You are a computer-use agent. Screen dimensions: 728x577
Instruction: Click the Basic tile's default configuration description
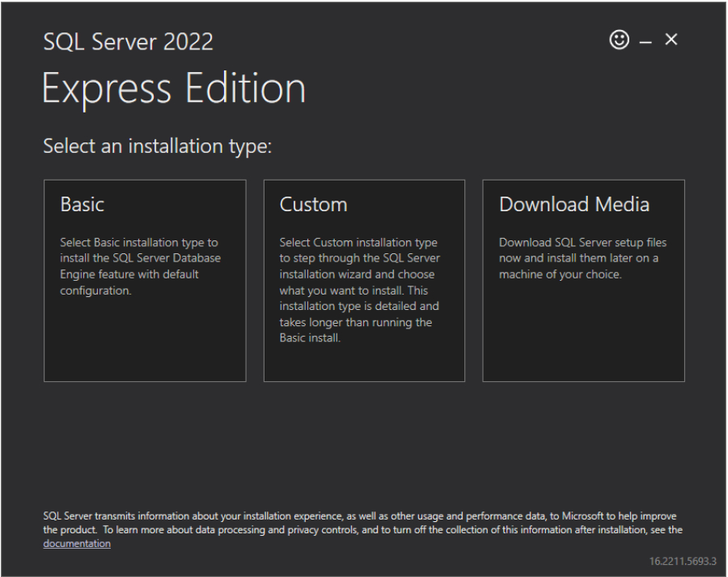click(x=139, y=266)
